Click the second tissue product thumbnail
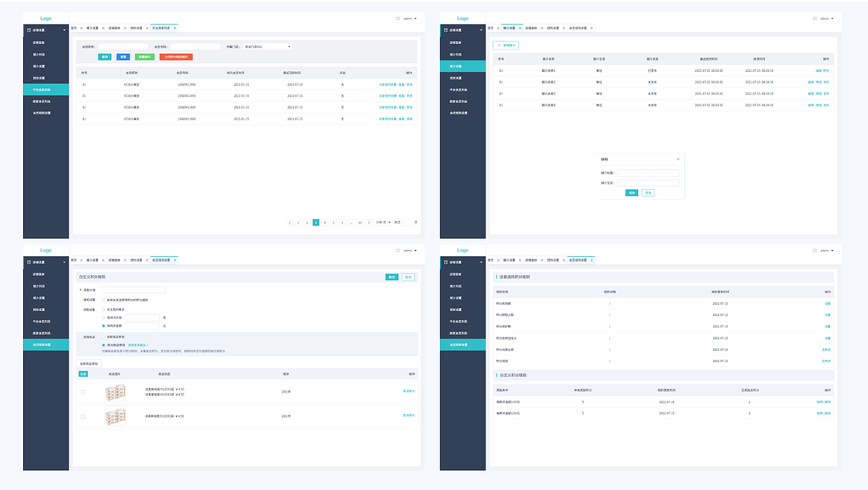The height and width of the screenshot is (490, 868). (x=115, y=415)
